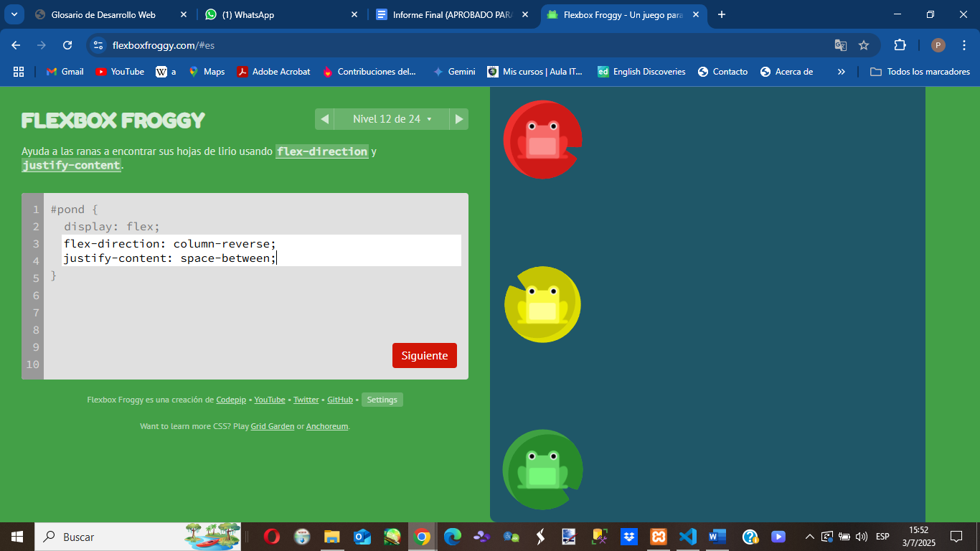
Task: Click the FLEXBOX FROGGY title
Action: pos(113,120)
